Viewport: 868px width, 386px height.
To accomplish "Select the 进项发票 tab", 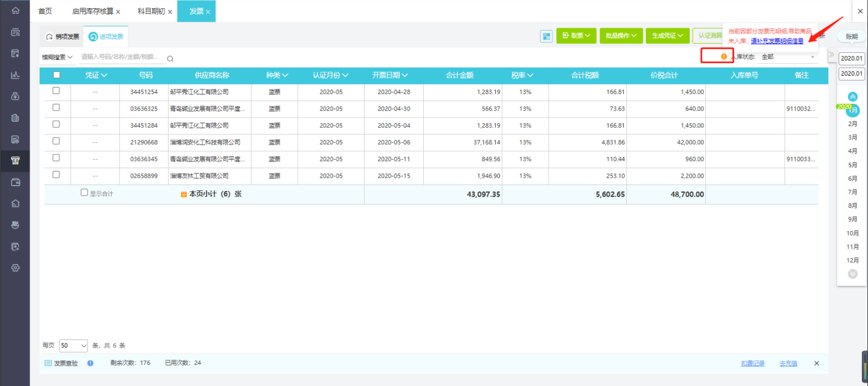I will click(x=106, y=37).
